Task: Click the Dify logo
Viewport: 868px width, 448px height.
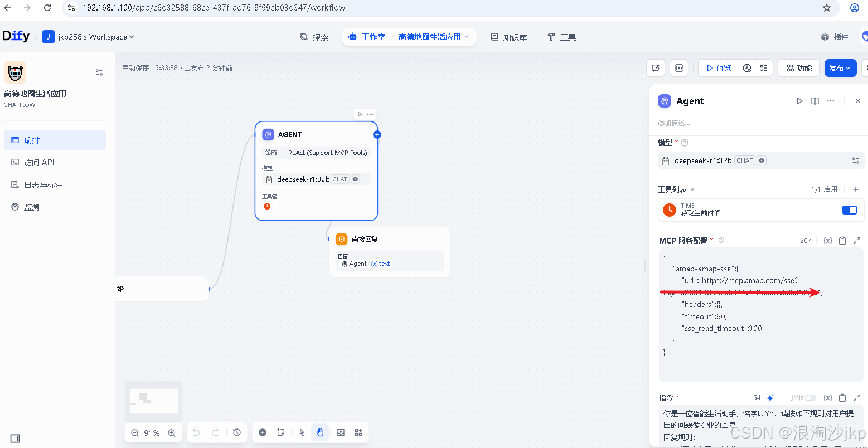Action: tap(16, 36)
